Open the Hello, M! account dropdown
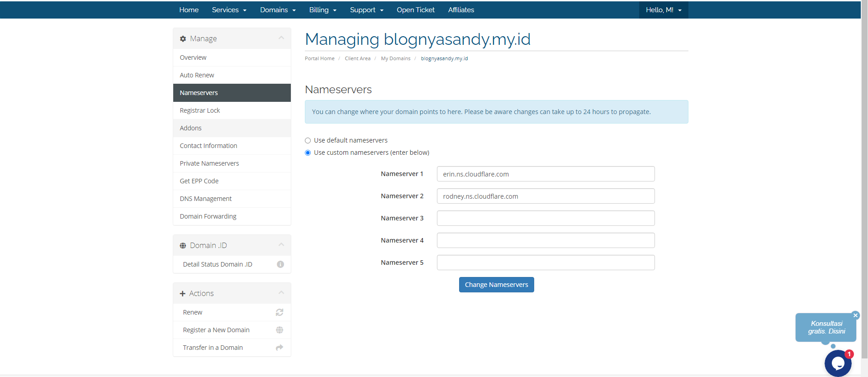This screenshot has width=868, height=377. pos(664,10)
